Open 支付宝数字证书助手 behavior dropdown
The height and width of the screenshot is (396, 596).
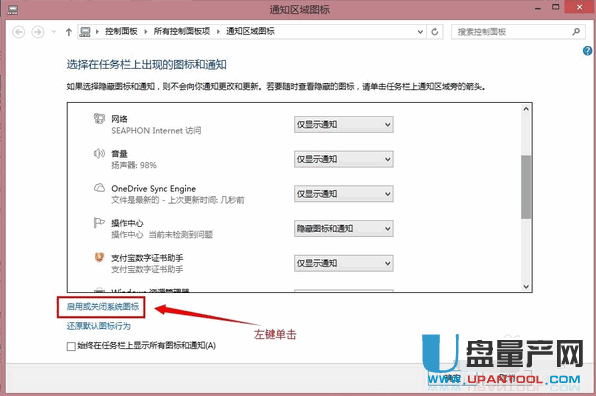(x=344, y=263)
